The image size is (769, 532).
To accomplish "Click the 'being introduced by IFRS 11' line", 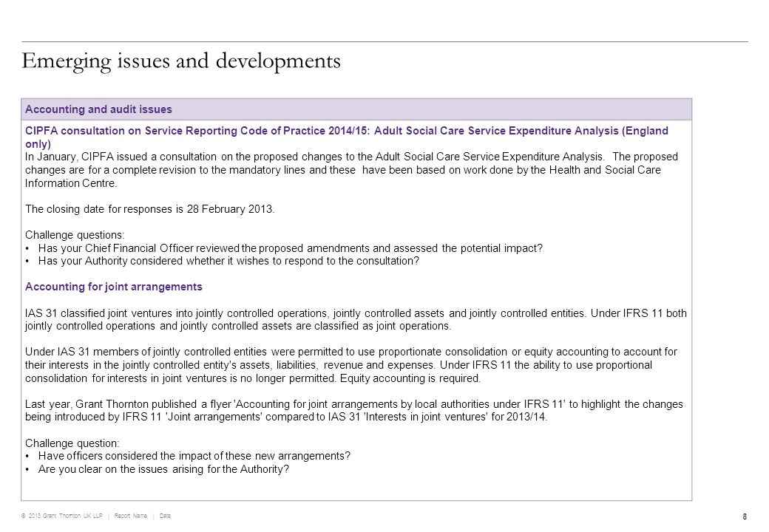I will [286, 417].
